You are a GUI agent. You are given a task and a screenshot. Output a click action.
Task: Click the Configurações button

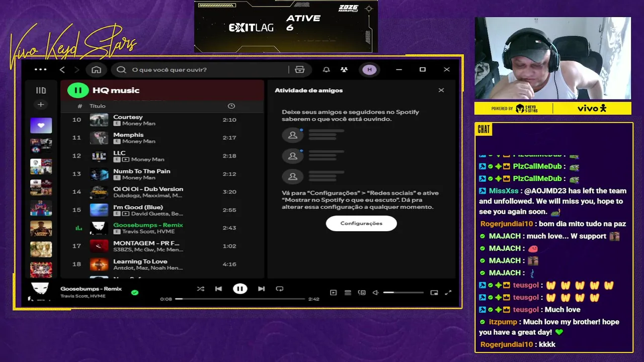[x=361, y=223]
